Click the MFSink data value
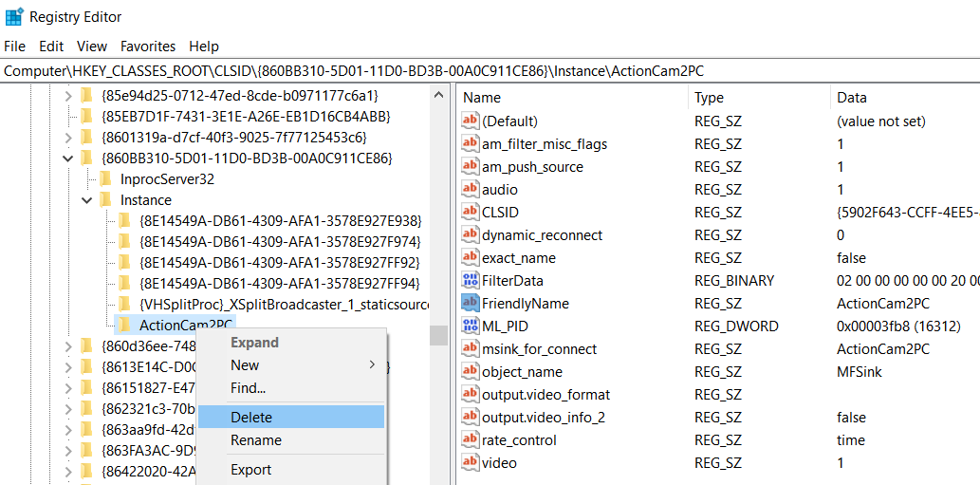The height and width of the screenshot is (485, 980). click(x=860, y=372)
